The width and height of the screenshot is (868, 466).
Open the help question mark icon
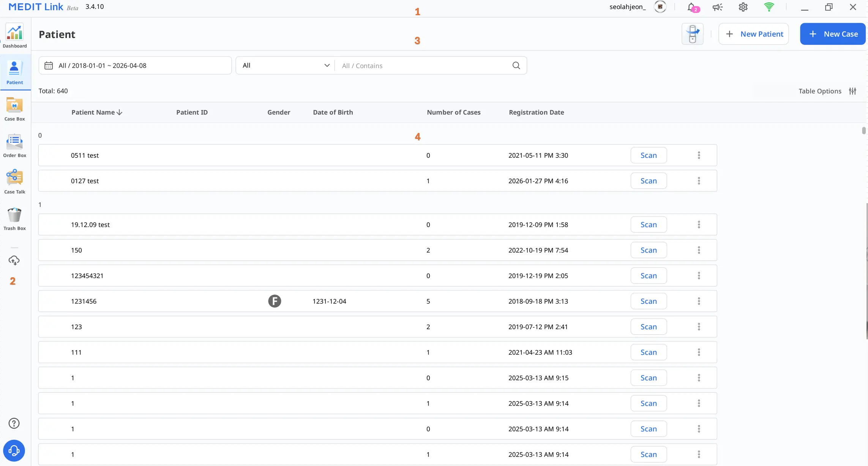tap(14, 423)
